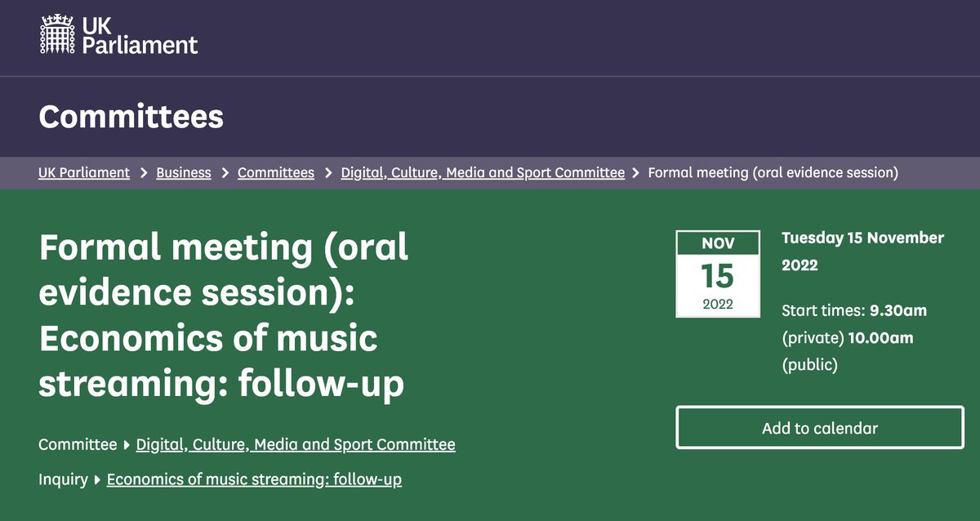The width and height of the screenshot is (980, 521).
Task: Click Formal meeting (oral evidence session) breadcrumb text
Action: pyautogui.click(x=773, y=172)
